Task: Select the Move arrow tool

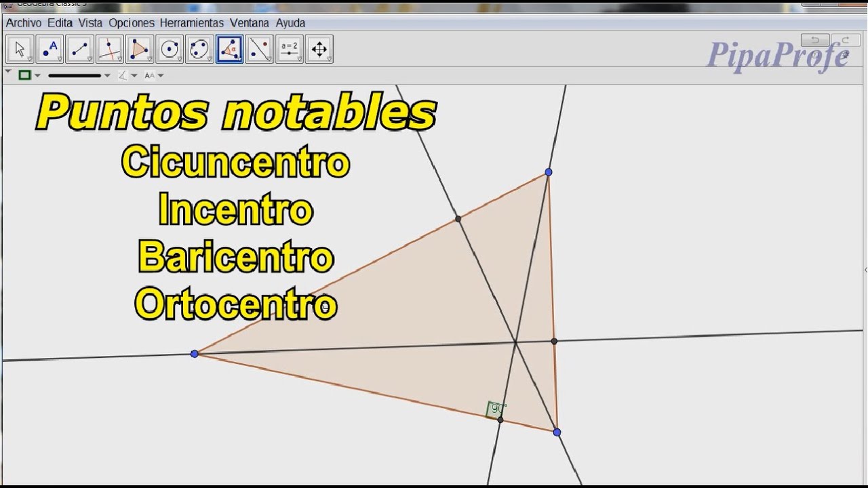Action: click(20, 49)
